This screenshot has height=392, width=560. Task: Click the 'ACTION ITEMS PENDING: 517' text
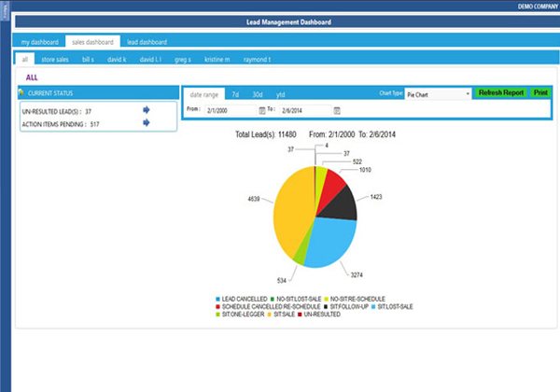61,124
